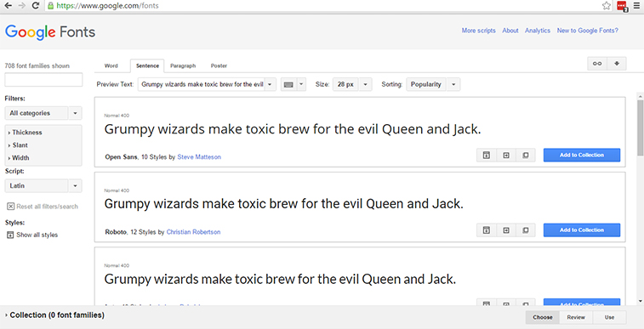Click quick-use icon for Roboto

(x=506, y=230)
